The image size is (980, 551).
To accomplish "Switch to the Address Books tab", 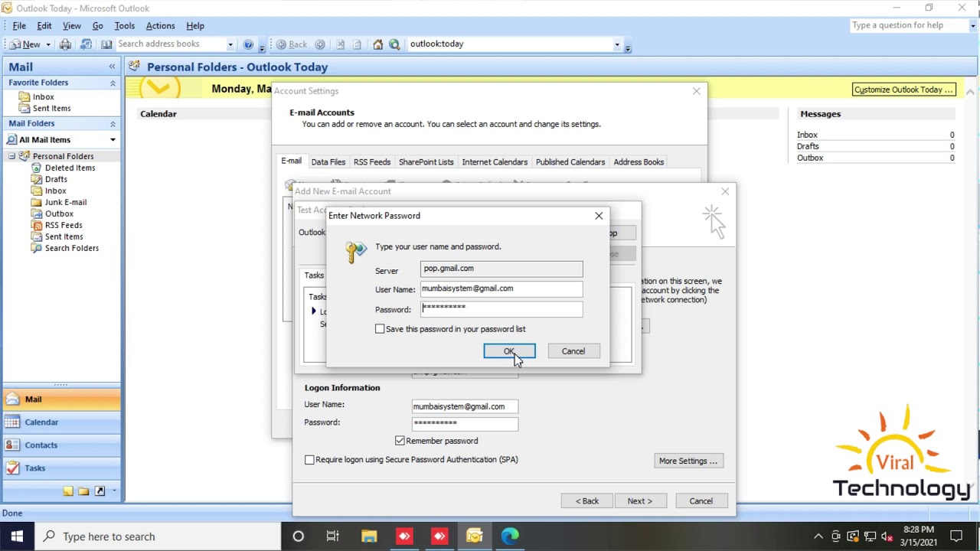I will click(x=639, y=162).
